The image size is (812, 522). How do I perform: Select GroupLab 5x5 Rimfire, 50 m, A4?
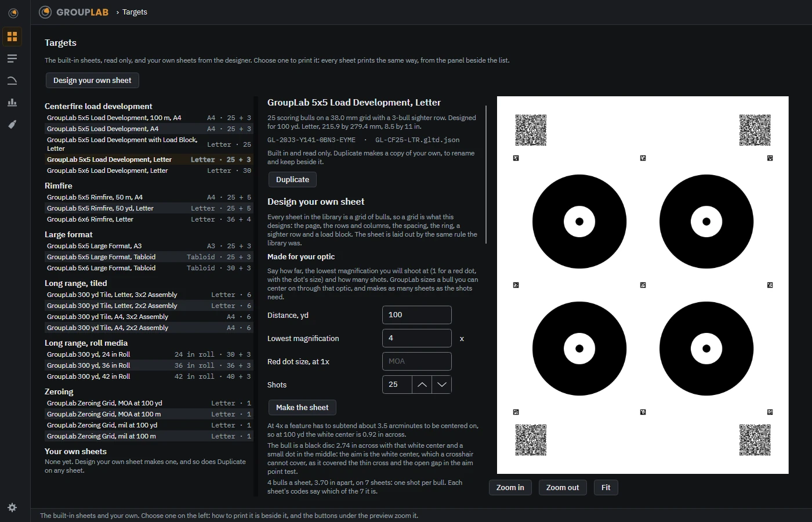click(149, 197)
